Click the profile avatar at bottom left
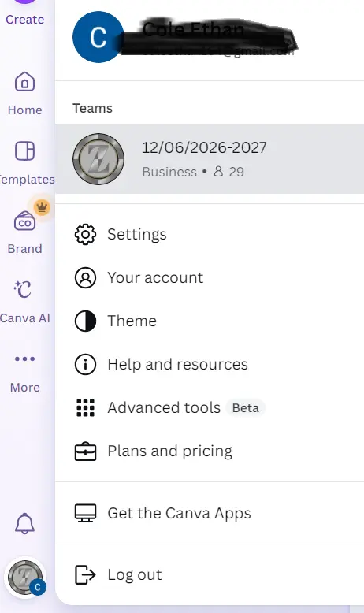The width and height of the screenshot is (364, 613). coord(25,578)
